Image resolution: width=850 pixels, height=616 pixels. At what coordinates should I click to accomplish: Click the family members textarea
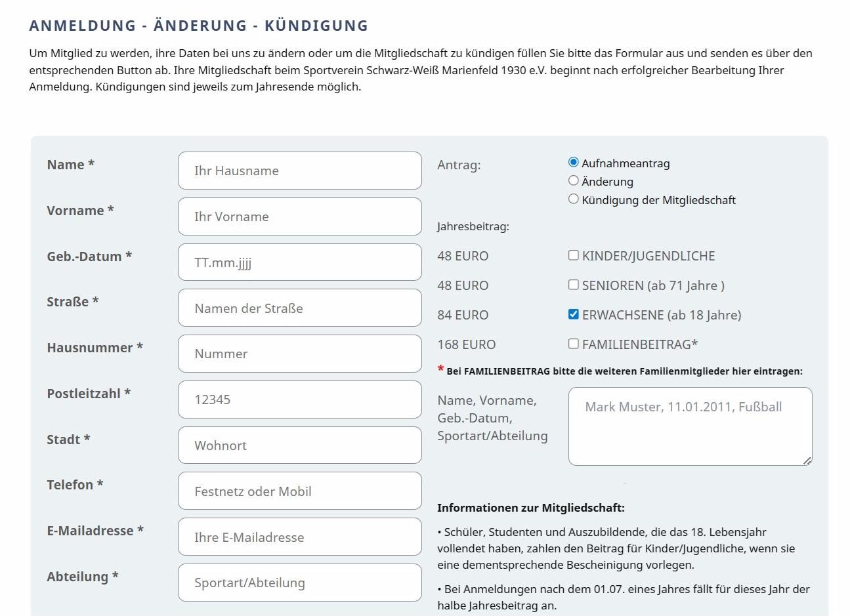pyautogui.click(x=689, y=426)
